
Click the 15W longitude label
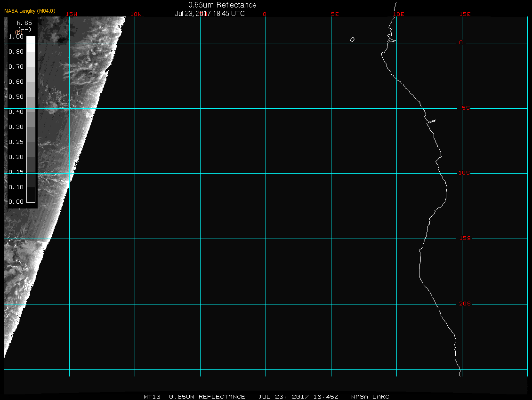(x=72, y=14)
